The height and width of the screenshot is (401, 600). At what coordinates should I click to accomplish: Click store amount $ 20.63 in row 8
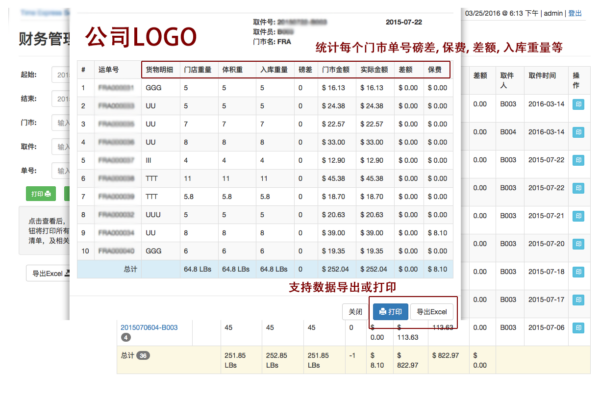coord(333,215)
